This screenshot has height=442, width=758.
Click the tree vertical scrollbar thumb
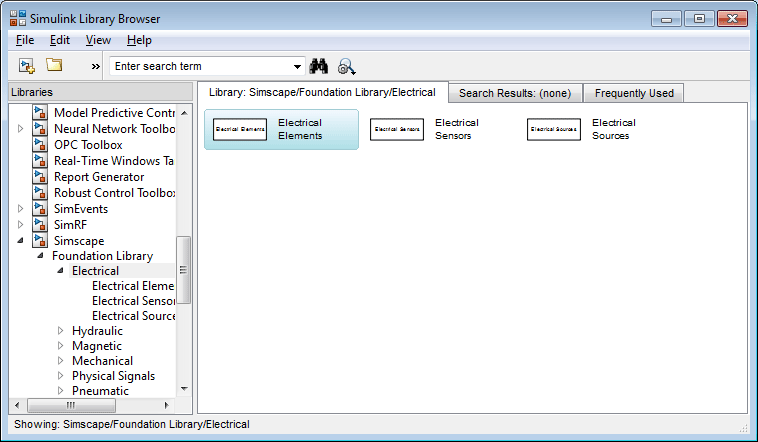click(x=184, y=270)
